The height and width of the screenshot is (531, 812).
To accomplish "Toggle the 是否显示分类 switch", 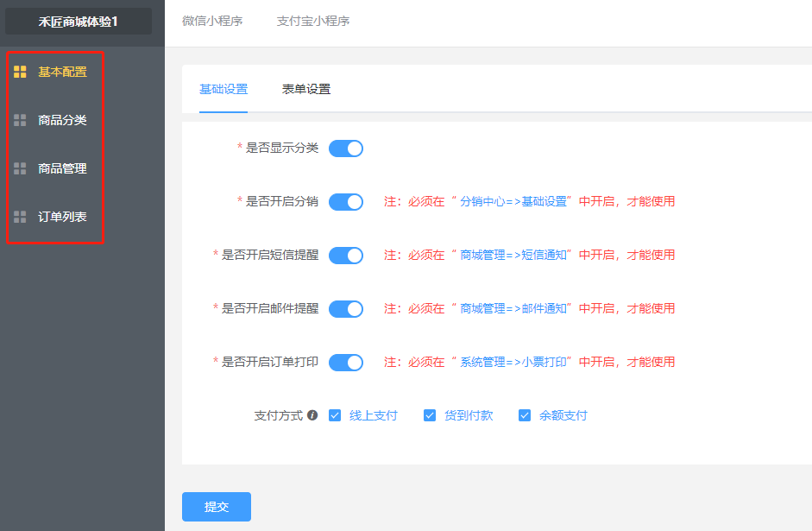I will pos(346,149).
